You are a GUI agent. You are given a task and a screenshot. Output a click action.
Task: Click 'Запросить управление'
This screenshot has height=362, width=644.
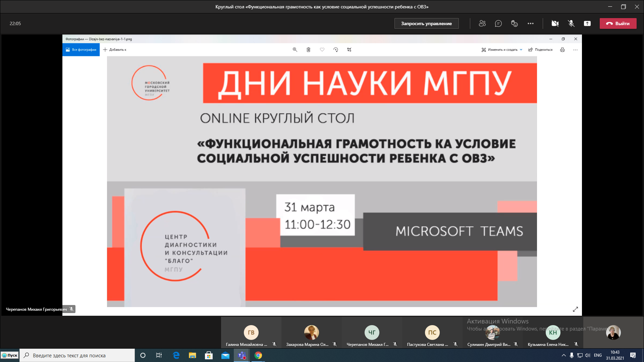426,23
